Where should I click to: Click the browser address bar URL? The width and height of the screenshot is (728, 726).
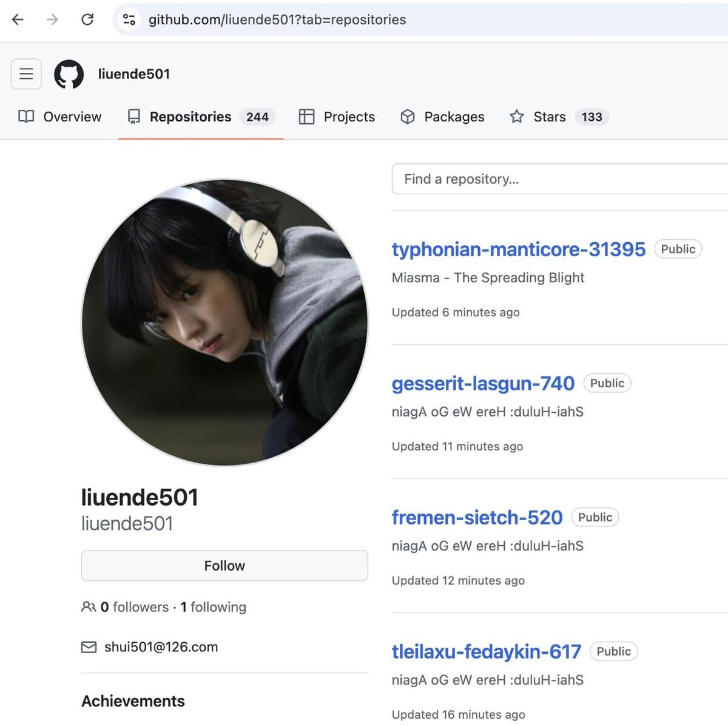click(x=277, y=19)
